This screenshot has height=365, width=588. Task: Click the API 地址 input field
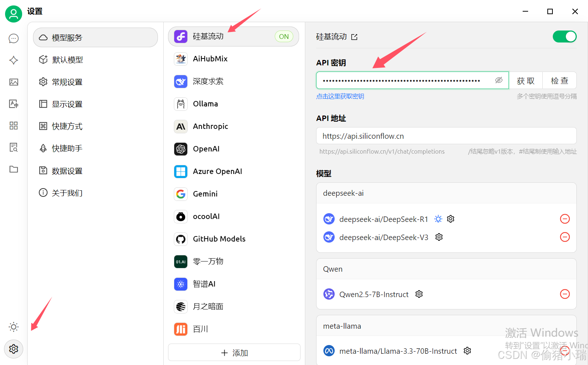(x=446, y=136)
